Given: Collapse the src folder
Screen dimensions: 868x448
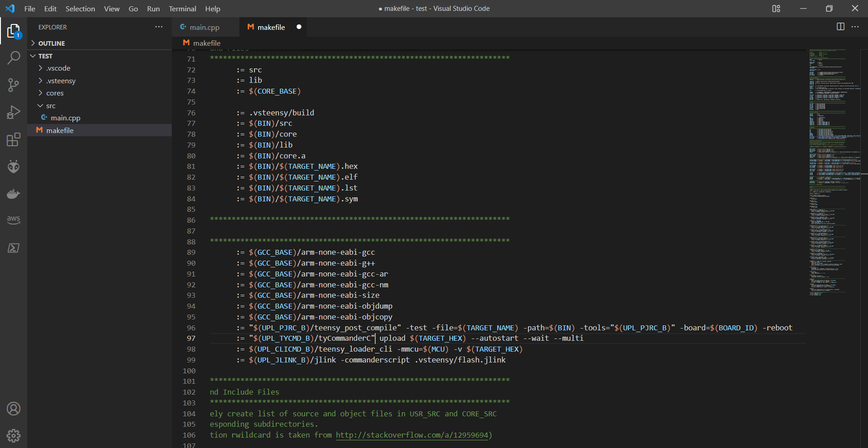Looking at the screenshot, I should (51, 105).
